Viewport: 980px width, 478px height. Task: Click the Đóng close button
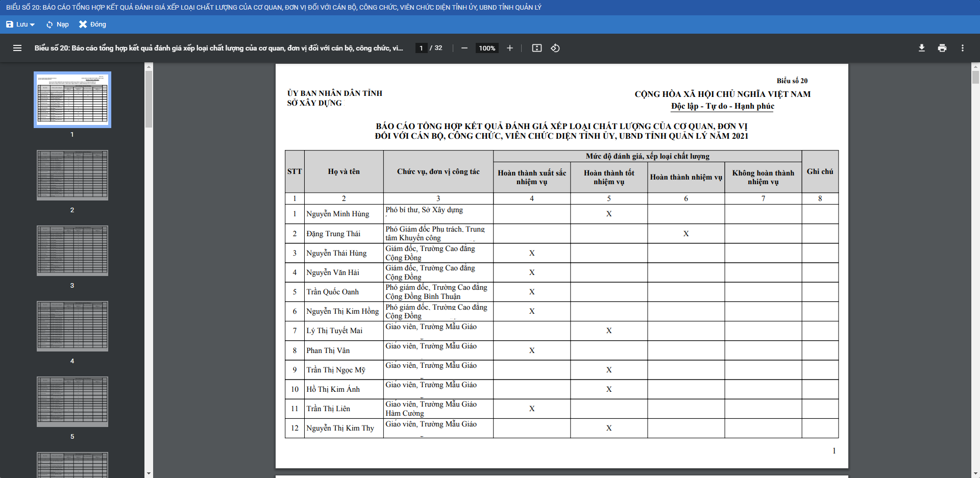point(92,24)
